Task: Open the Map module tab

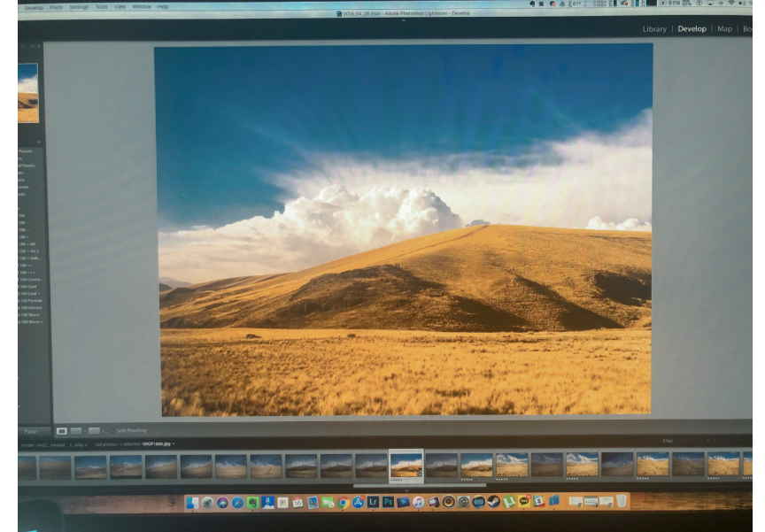Action: coord(724,29)
